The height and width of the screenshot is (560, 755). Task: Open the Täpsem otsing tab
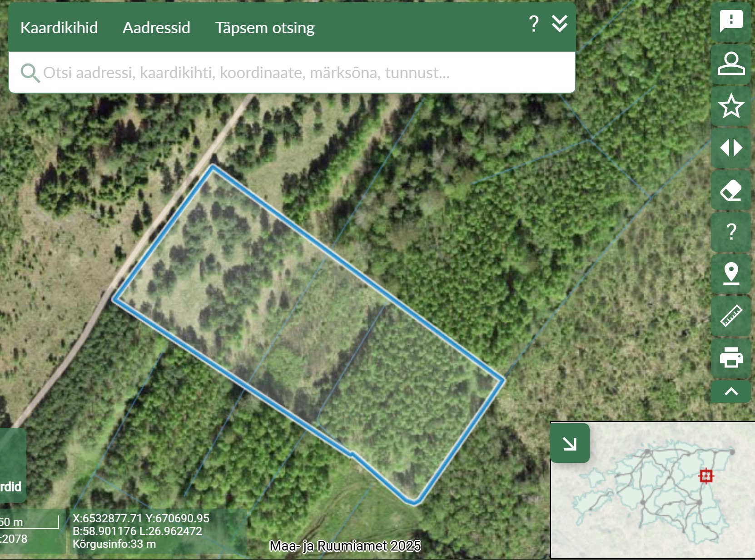pyautogui.click(x=264, y=28)
